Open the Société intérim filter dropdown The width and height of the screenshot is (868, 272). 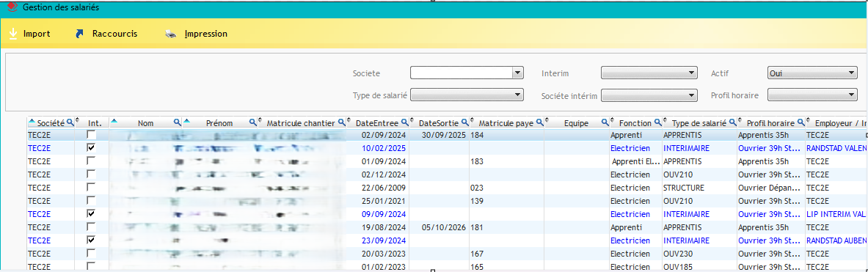[x=649, y=95]
